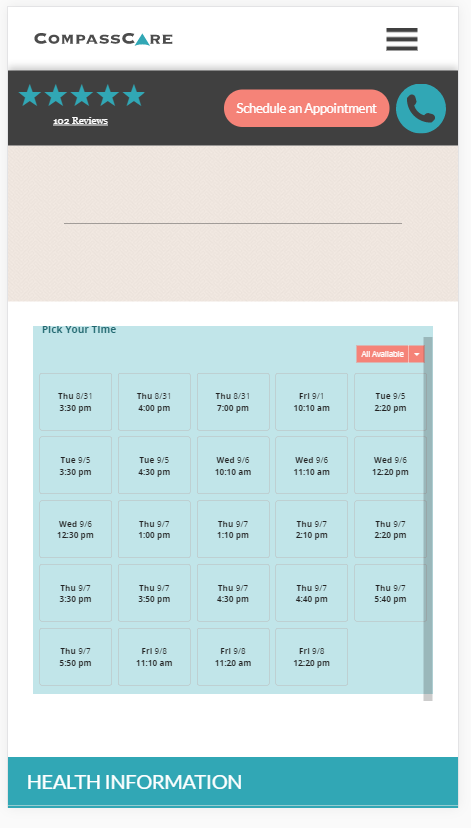Click the CompassCare logo

pyautogui.click(x=103, y=39)
